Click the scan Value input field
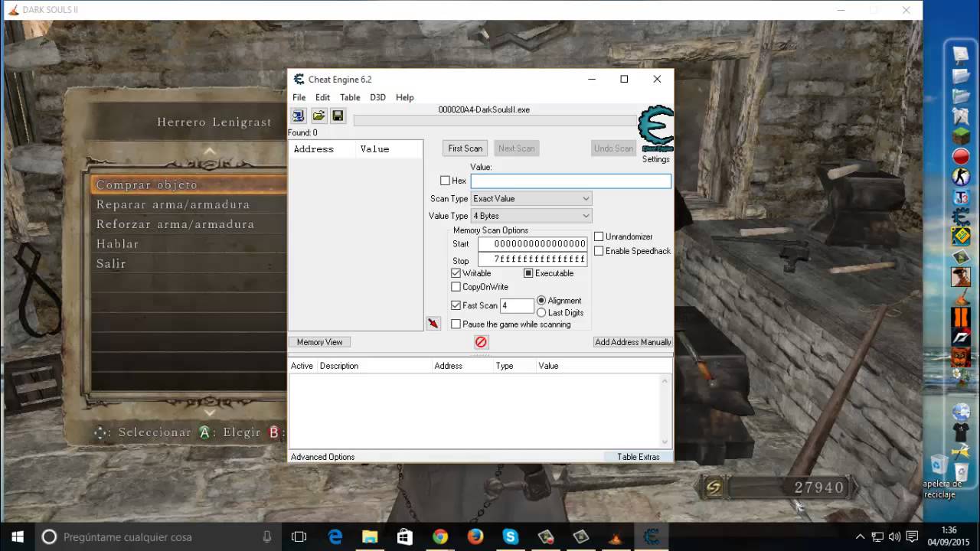The width and height of the screenshot is (980, 551). pyautogui.click(x=571, y=181)
